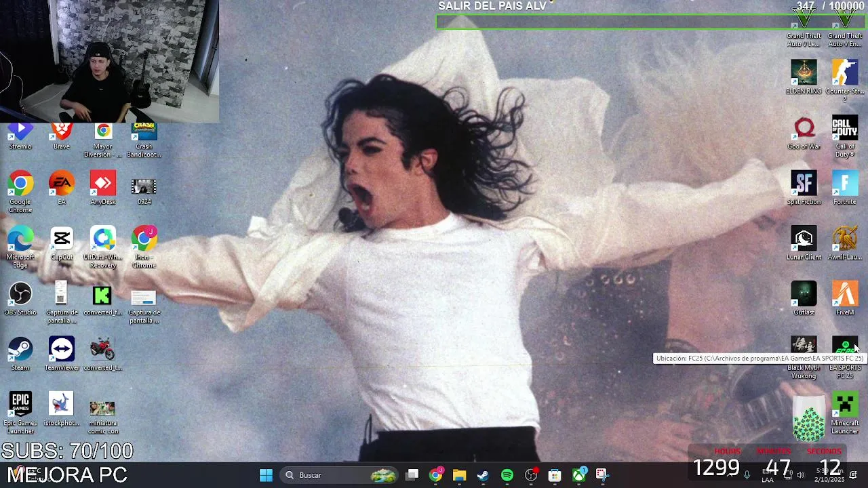The image size is (868, 488).
Task: Select the istockphoto shark image file
Action: (x=62, y=410)
